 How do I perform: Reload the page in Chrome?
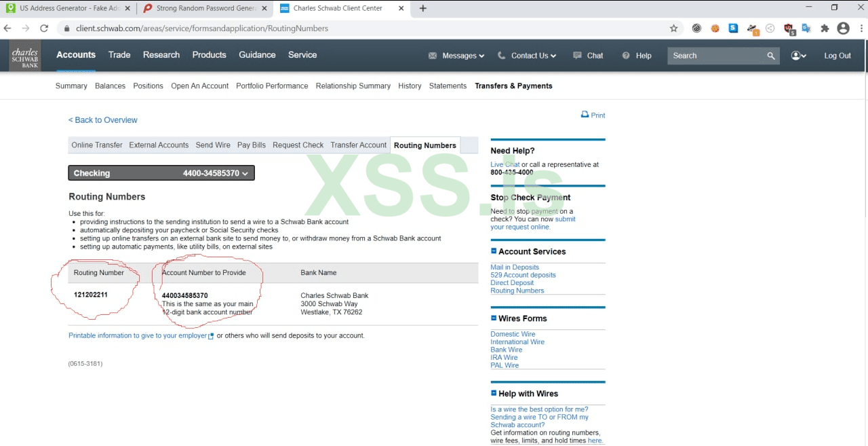(44, 29)
